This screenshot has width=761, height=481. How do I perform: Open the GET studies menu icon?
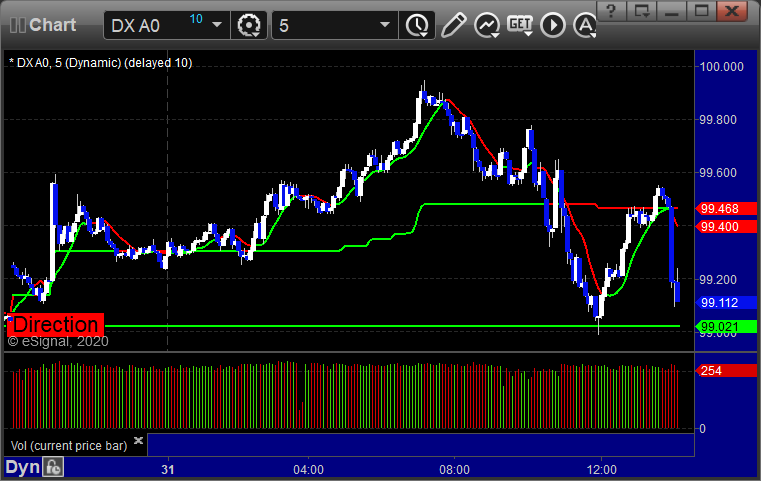(520, 25)
